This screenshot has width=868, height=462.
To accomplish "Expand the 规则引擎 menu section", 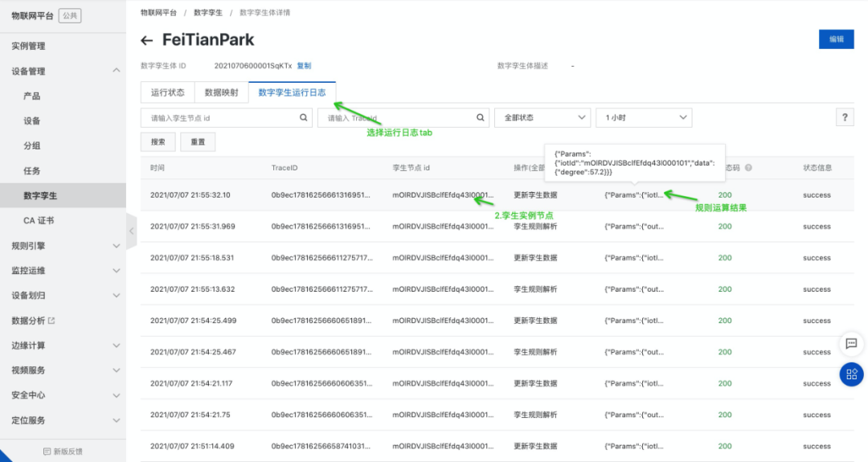I will pyautogui.click(x=117, y=246).
